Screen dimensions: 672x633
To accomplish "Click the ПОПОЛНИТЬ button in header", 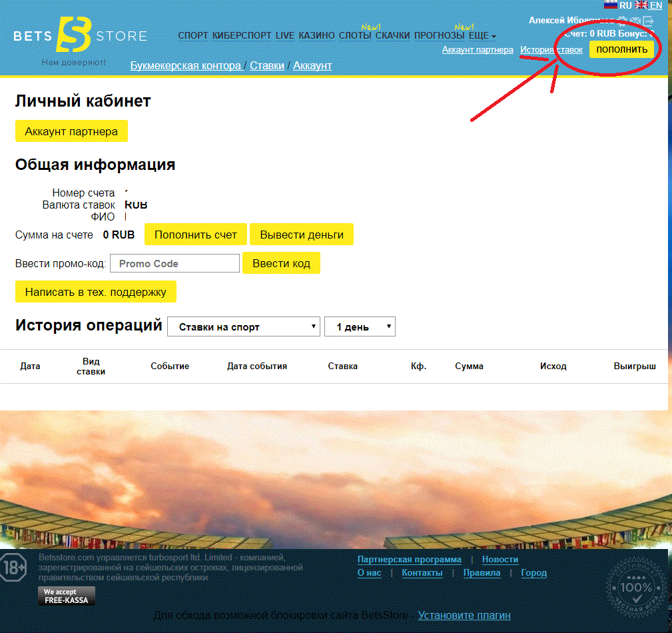I will 621,49.
